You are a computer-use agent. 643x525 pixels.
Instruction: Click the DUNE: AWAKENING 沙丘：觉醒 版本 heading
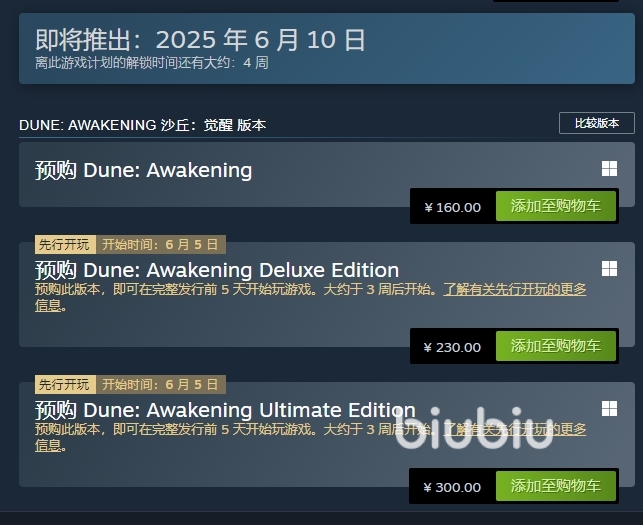pos(143,125)
